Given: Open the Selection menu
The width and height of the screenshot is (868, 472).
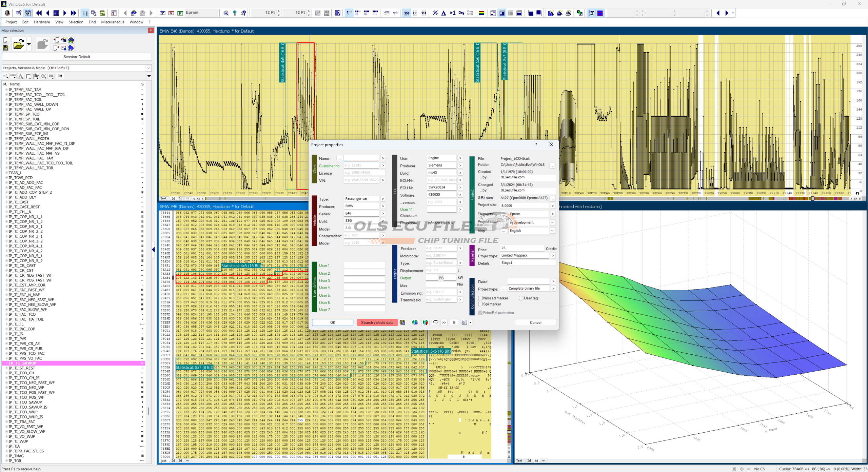Looking at the screenshot, I should (x=76, y=22).
